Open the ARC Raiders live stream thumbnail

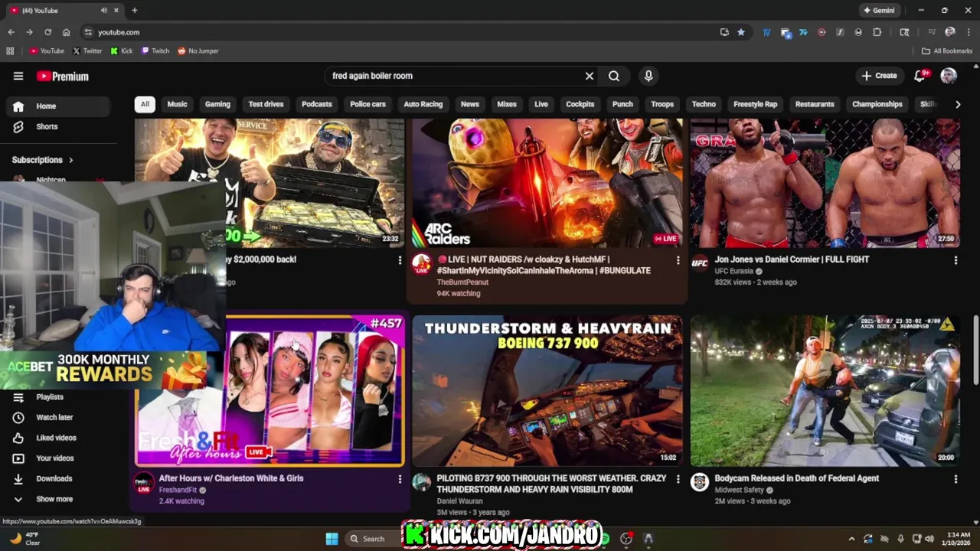547,183
